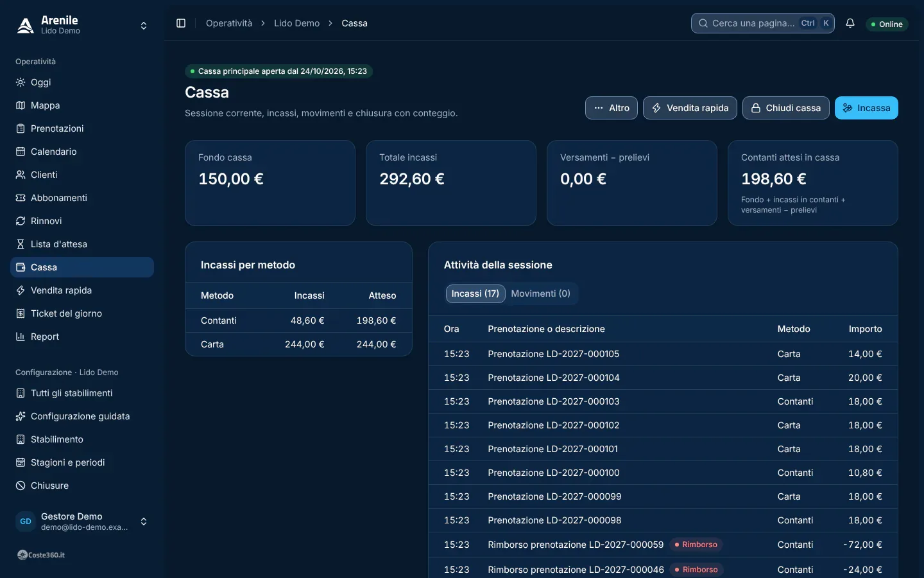Image resolution: width=924 pixels, height=578 pixels.
Task: Switch to the Movimenti (0) tab
Action: pyautogui.click(x=541, y=293)
